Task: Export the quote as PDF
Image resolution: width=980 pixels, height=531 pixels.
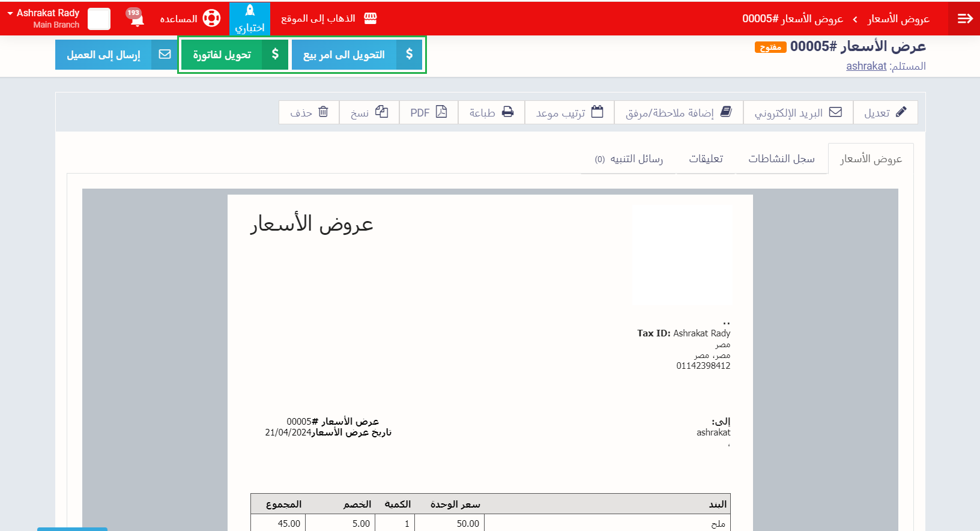Action: [x=429, y=112]
